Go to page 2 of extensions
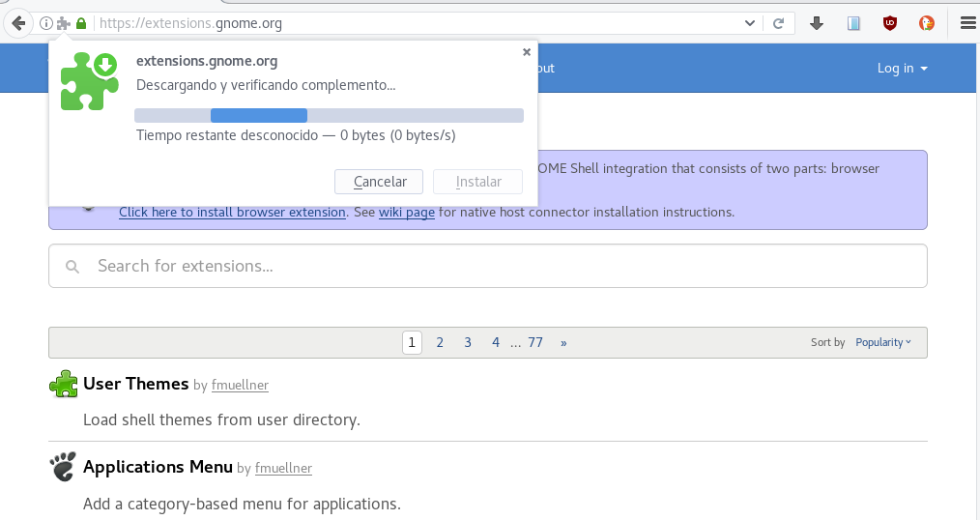The image size is (980, 520). pos(440,342)
